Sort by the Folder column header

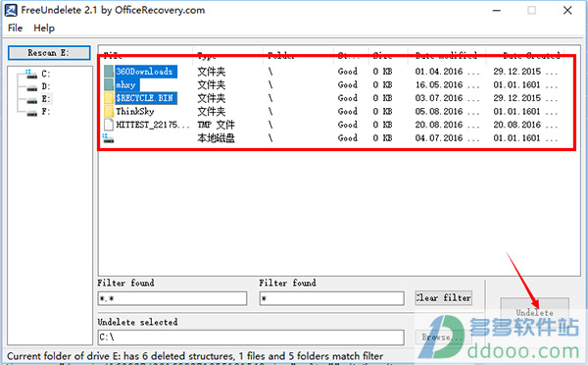[299, 55]
